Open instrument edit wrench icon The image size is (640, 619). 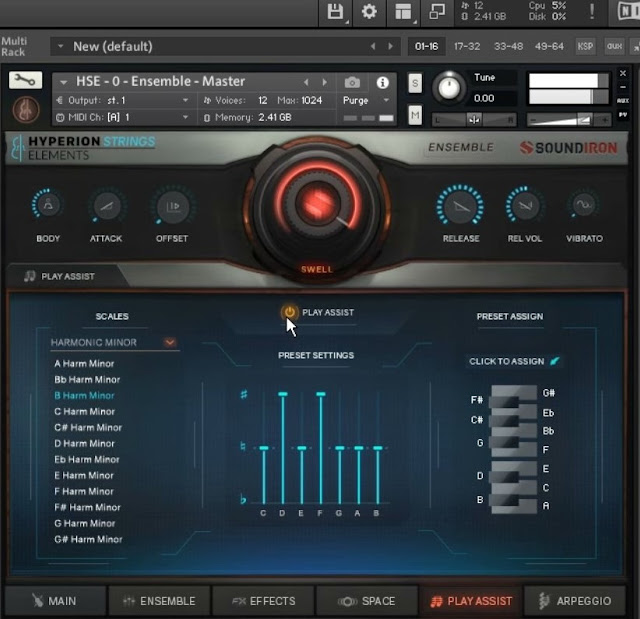tap(25, 80)
